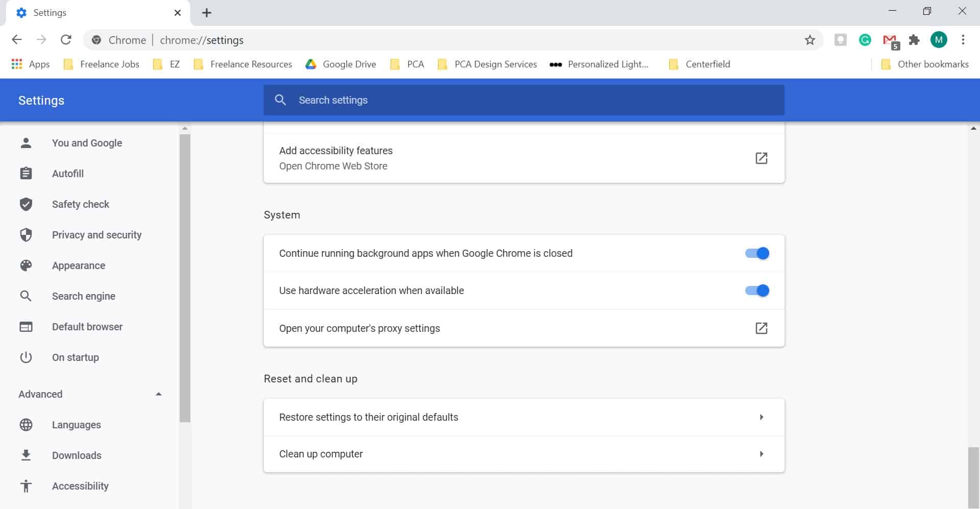The width and height of the screenshot is (980, 509).
Task: Open your computer's proxy settings
Action: pyautogui.click(x=761, y=328)
